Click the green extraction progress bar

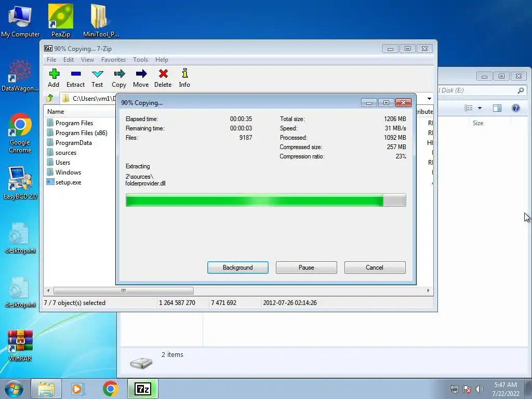[265, 200]
